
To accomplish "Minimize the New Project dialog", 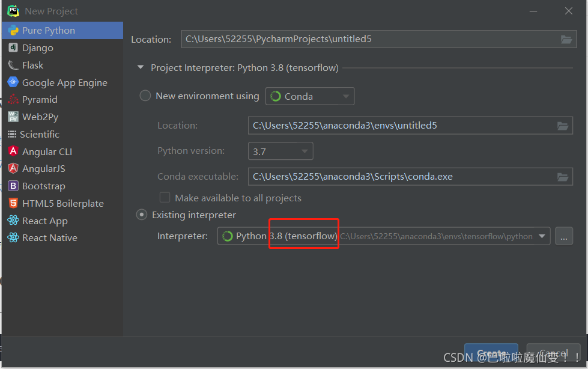I will [x=533, y=11].
